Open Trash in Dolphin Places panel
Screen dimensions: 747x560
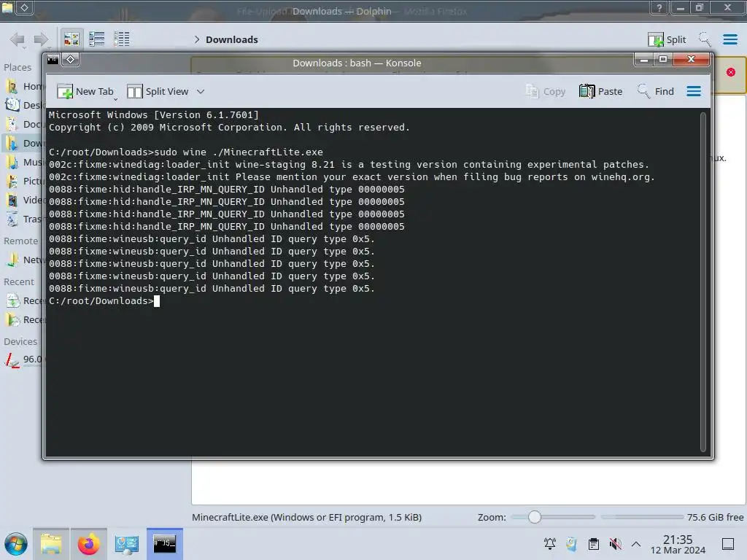pyautogui.click(x=24, y=219)
